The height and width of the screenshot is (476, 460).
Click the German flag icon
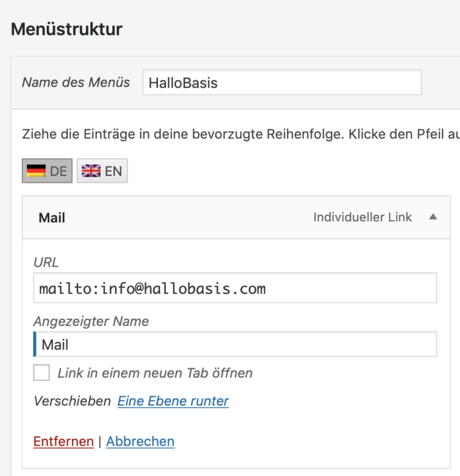36,171
